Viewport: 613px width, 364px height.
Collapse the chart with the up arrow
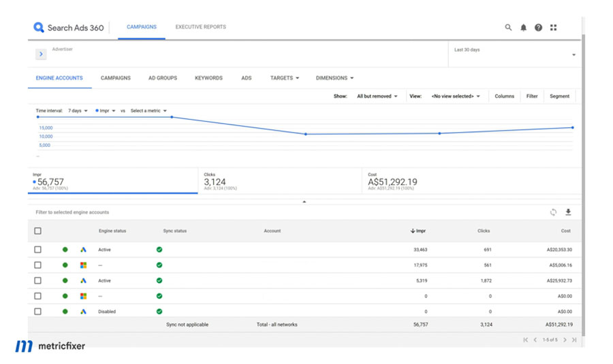click(x=304, y=201)
